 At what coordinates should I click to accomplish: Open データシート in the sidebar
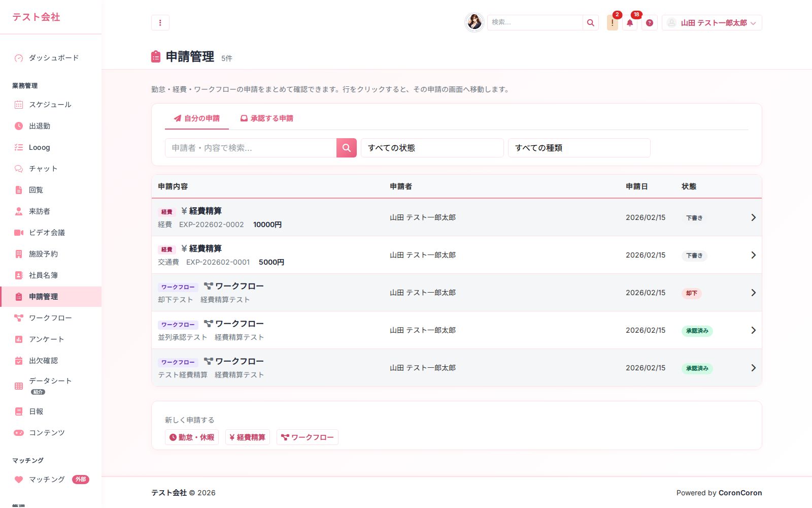pos(51,386)
